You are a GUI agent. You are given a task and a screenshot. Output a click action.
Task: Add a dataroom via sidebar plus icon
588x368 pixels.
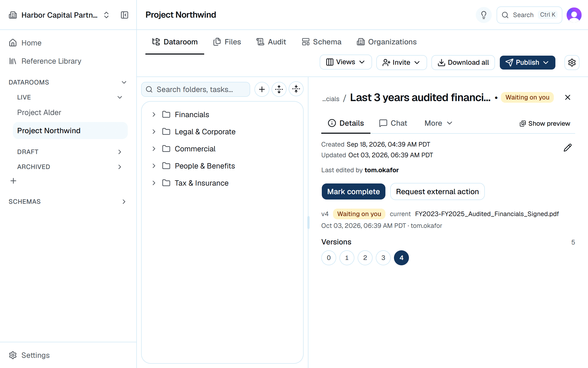pos(13,181)
